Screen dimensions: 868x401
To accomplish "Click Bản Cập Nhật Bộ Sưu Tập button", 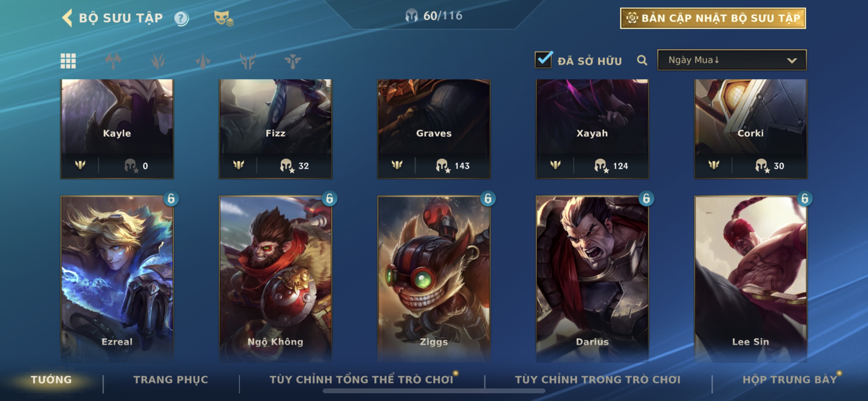I will click(x=713, y=18).
